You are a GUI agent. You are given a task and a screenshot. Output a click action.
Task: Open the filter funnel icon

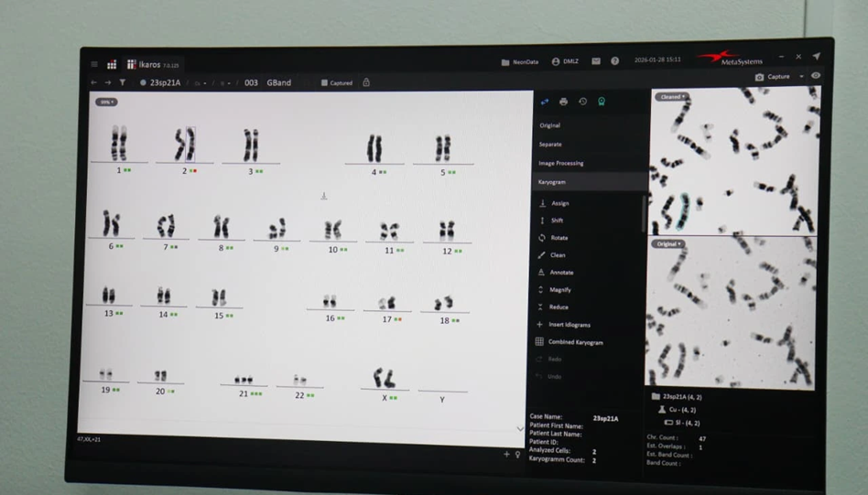tap(122, 82)
